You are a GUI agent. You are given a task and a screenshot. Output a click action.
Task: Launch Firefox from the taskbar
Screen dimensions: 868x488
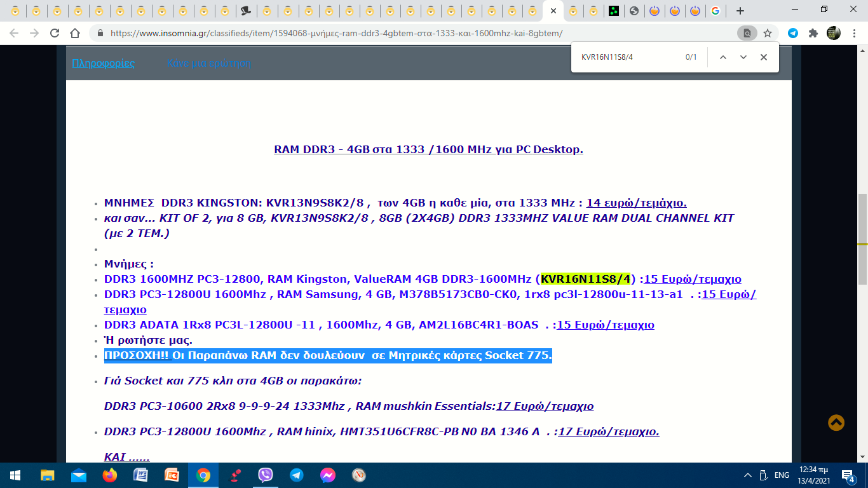[x=110, y=475]
